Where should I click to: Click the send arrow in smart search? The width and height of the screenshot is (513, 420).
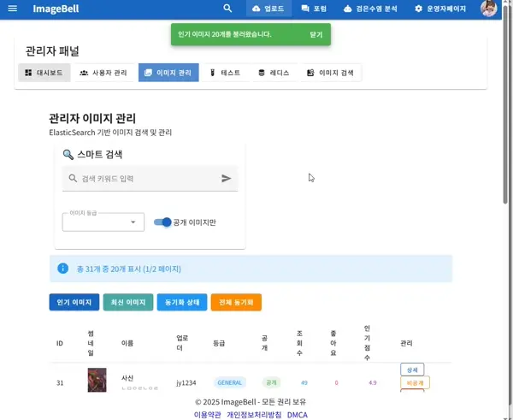[227, 179]
